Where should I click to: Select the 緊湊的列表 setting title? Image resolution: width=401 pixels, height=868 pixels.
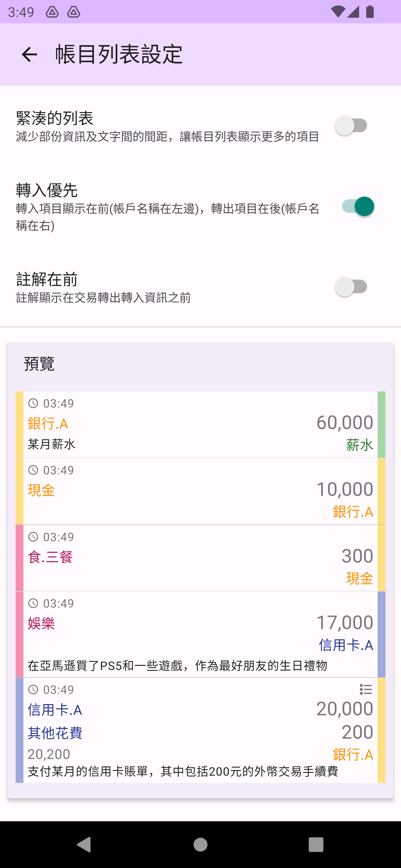coord(55,118)
